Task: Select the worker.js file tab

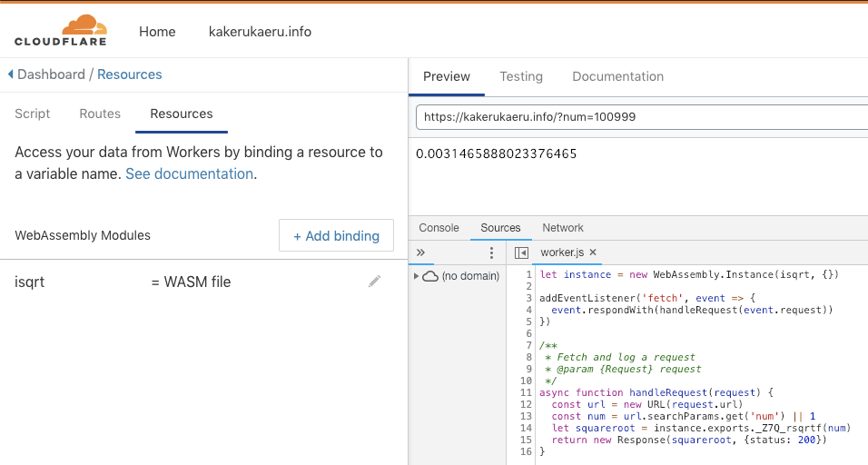Action: (562, 252)
